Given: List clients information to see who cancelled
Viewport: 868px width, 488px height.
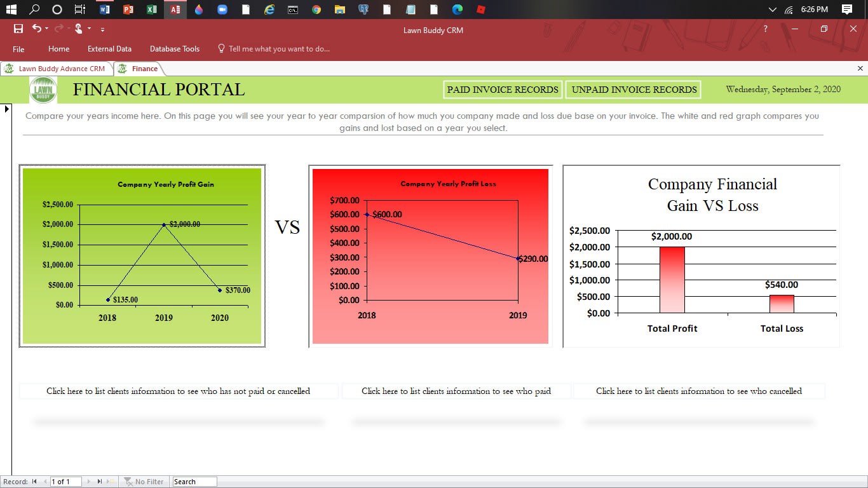Looking at the screenshot, I should 699,391.
